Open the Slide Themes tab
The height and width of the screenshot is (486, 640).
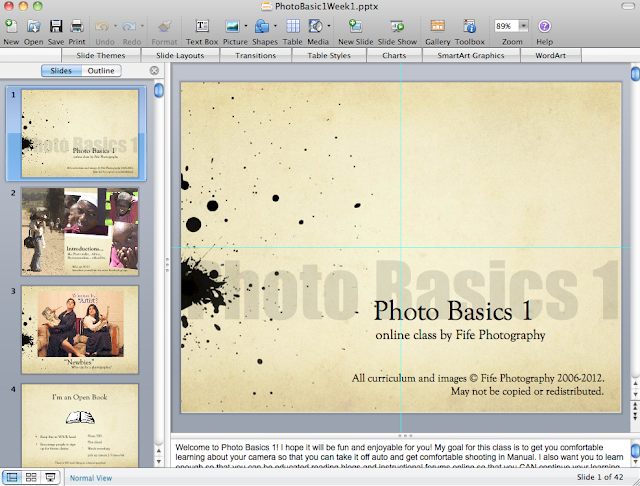click(x=100, y=56)
